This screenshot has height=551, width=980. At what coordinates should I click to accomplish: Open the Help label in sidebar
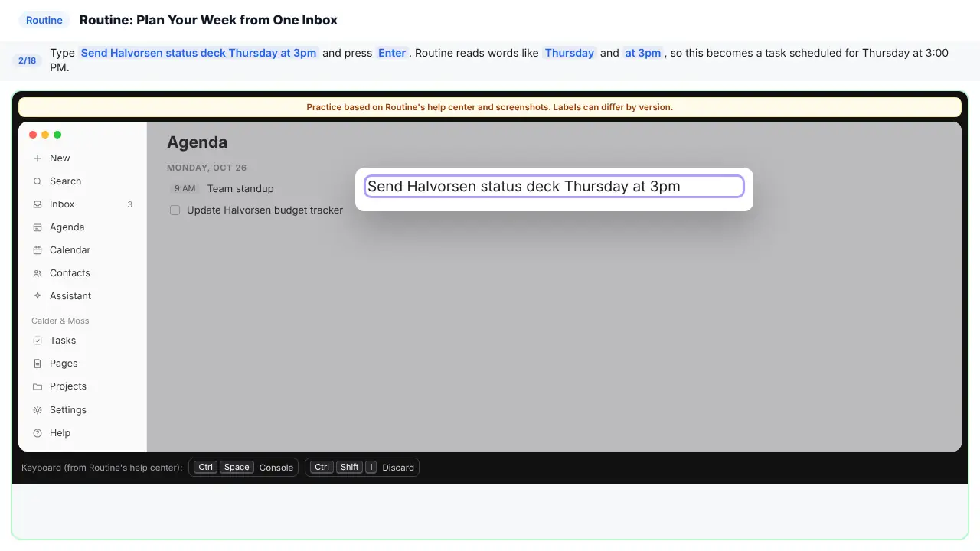tap(60, 433)
